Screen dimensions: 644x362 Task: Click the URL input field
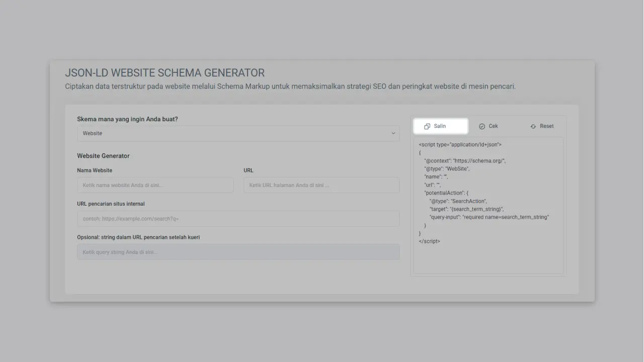pyautogui.click(x=321, y=185)
